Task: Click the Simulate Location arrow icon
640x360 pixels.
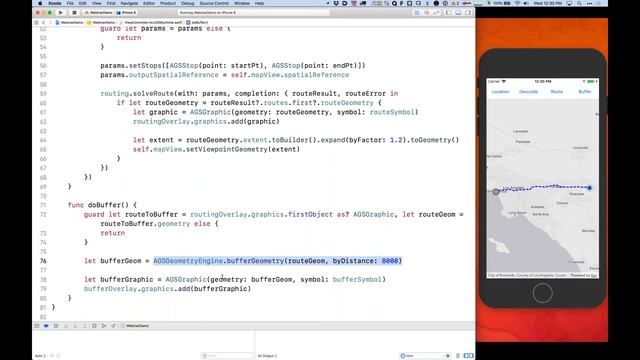Action: click(113, 326)
